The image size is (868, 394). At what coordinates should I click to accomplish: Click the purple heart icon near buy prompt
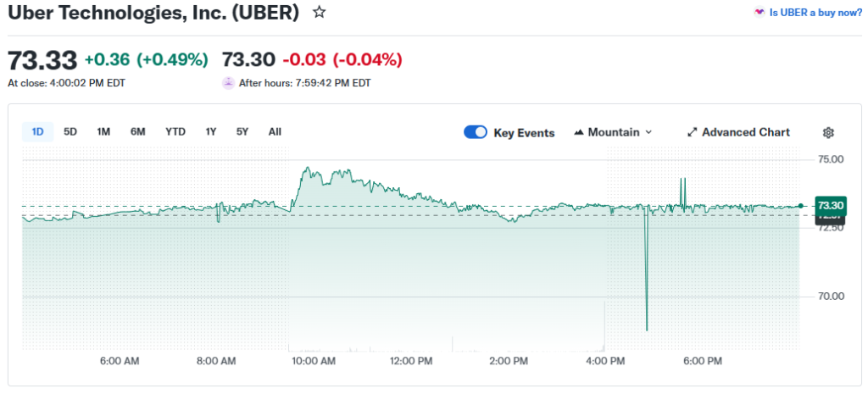click(x=759, y=12)
